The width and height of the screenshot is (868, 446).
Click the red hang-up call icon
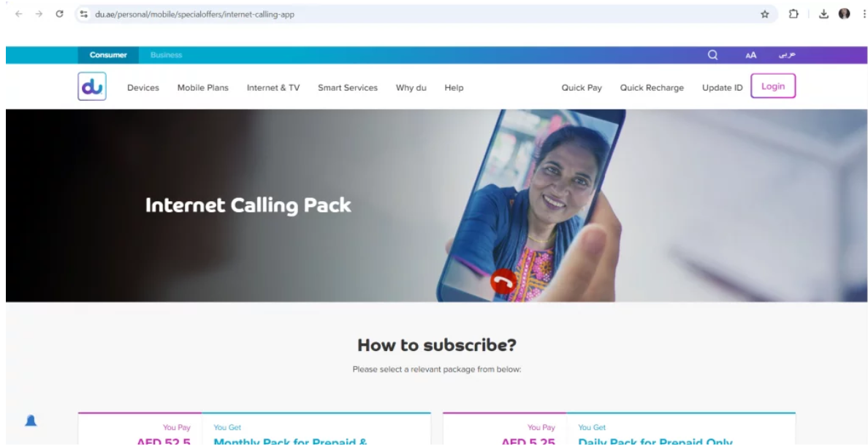pos(504,281)
